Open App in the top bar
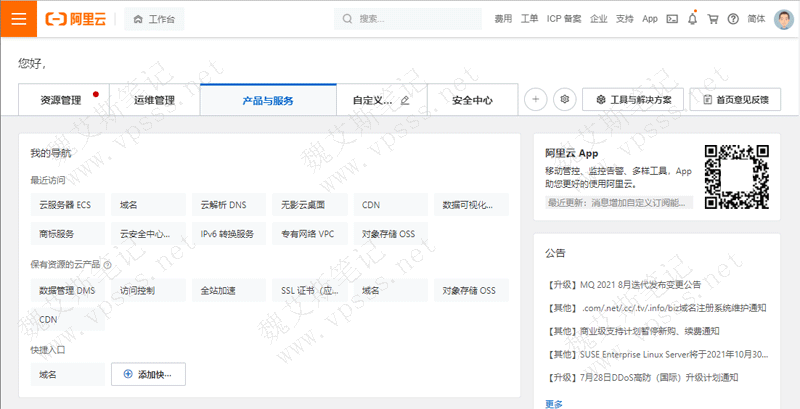The image size is (800, 409). pyautogui.click(x=650, y=19)
